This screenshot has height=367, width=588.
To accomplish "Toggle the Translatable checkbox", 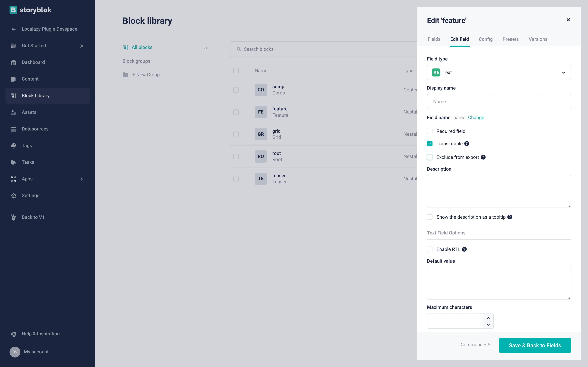I will tap(430, 143).
